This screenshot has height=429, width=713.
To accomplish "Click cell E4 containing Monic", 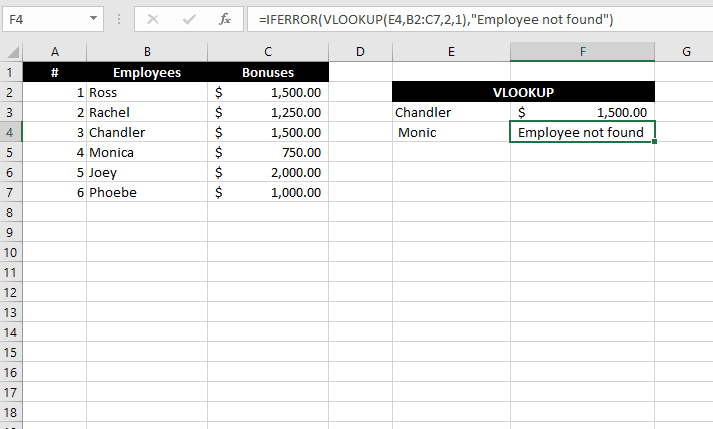I will [x=451, y=132].
